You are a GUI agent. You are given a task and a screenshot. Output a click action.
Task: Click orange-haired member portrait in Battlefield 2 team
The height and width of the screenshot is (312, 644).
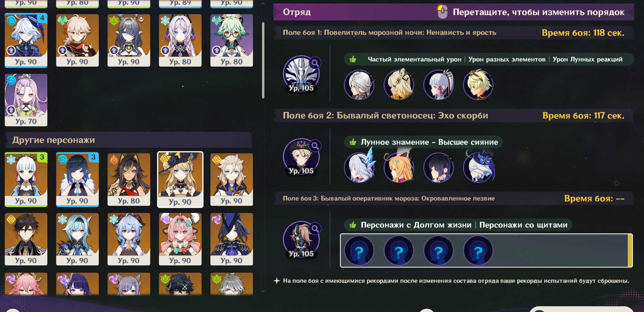point(399,167)
